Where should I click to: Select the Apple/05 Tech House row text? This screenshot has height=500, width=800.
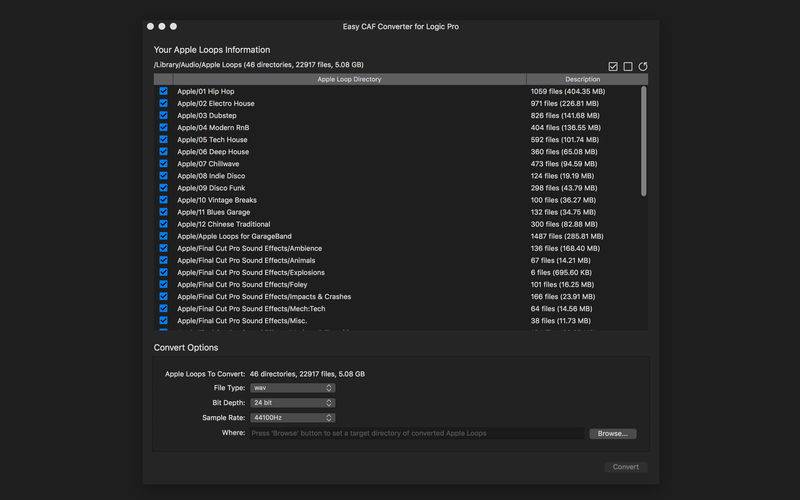(x=212, y=139)
